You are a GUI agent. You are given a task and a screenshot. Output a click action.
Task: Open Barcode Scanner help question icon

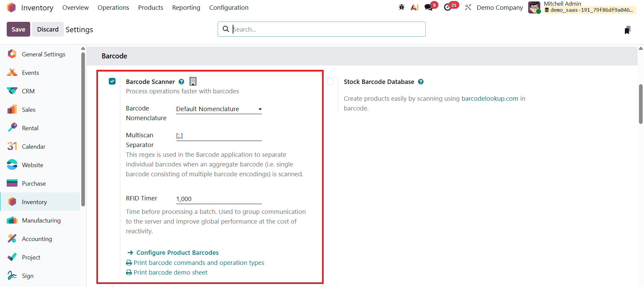[181, 82]
